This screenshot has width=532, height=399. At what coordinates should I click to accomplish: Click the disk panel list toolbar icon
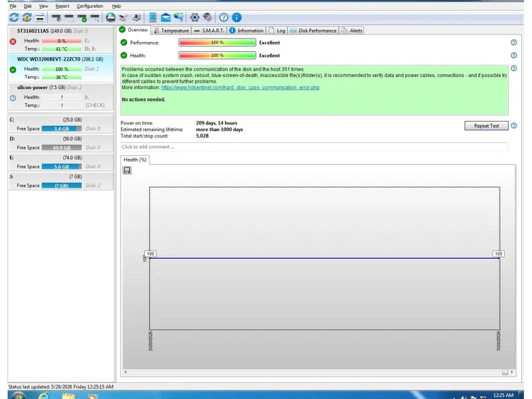(40, 17)
